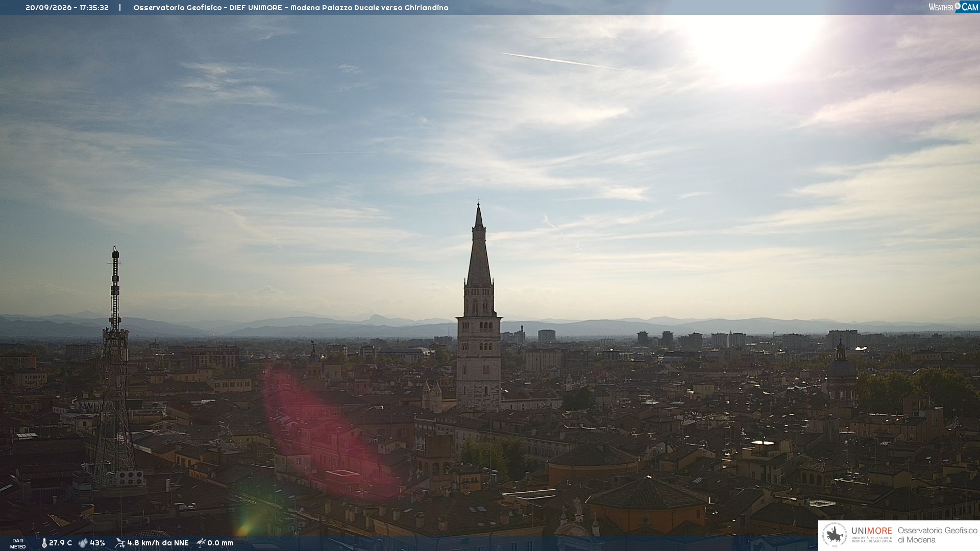This screenshot has height=551, width=980.
Task: Click the date and time stamp
Action: [x=67, y=8]
